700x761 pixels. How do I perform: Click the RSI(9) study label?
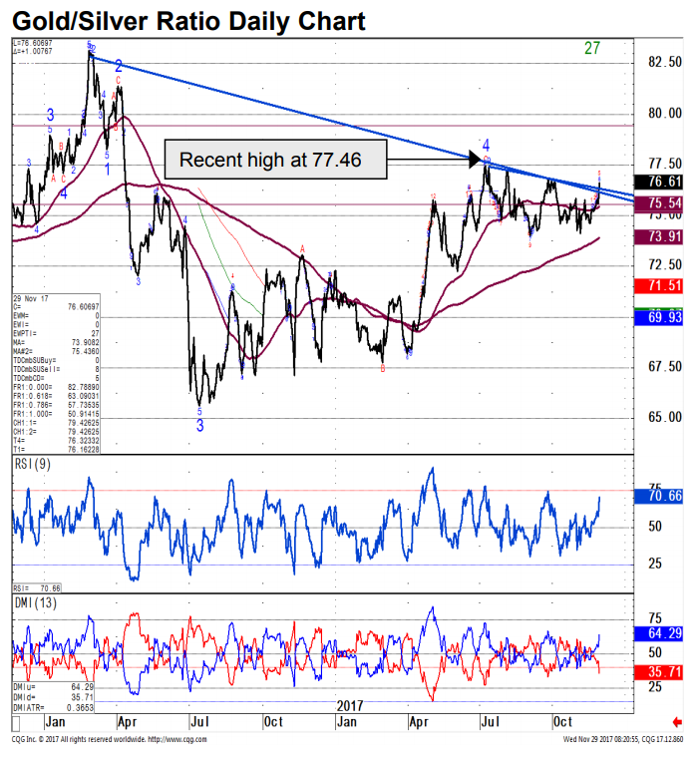pos(33,465)
